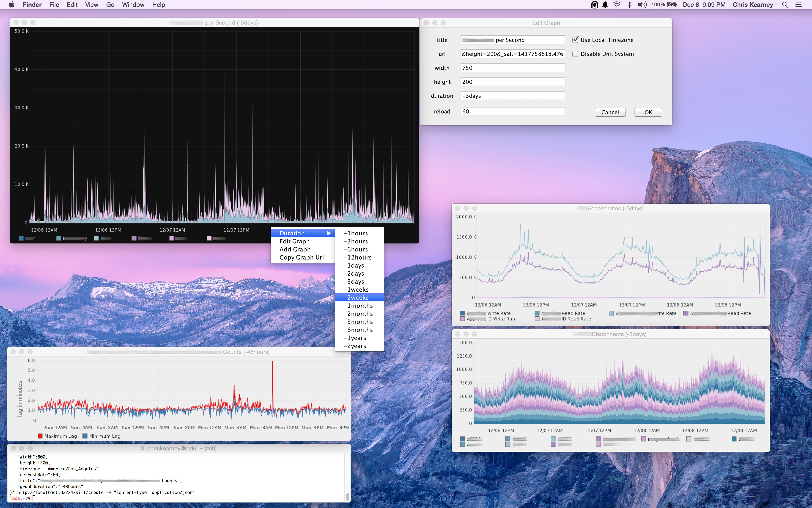This screenshot has height=508, width=812.
Task: Focus the width field showing 750
Action: pyautogui.click(x=513, y=68)
